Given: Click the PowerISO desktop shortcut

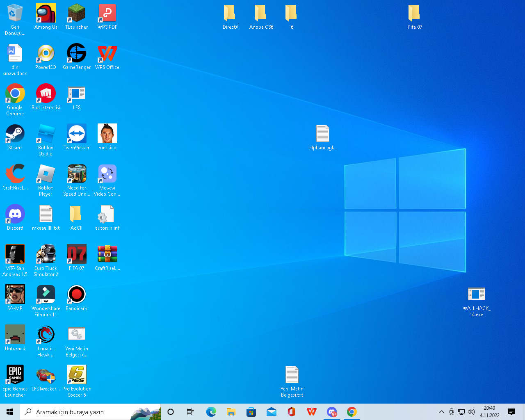Looking at the screenshot, I should pos(46,53).
